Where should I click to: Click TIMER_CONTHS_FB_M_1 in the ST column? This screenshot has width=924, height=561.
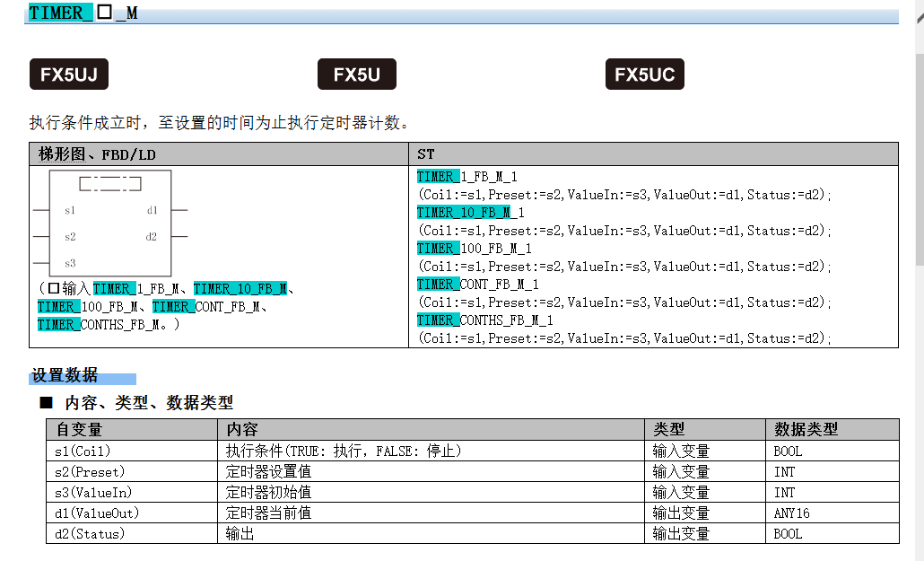click(485, 320)
